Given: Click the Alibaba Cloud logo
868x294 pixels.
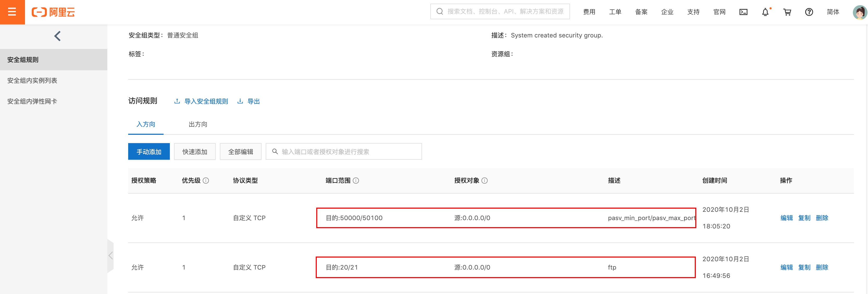Looking at the screenshot, I should [x=53, y=12].
